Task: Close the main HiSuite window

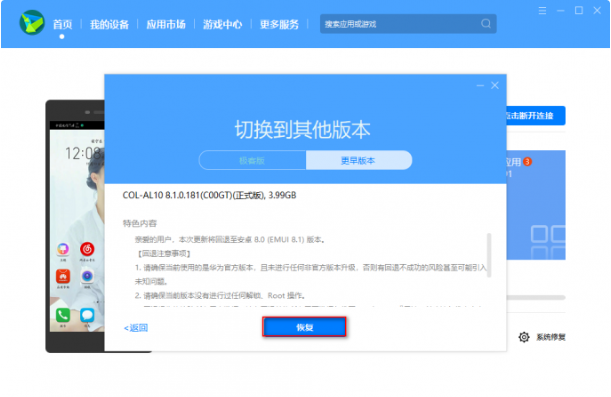Action: tap(597, 11)
